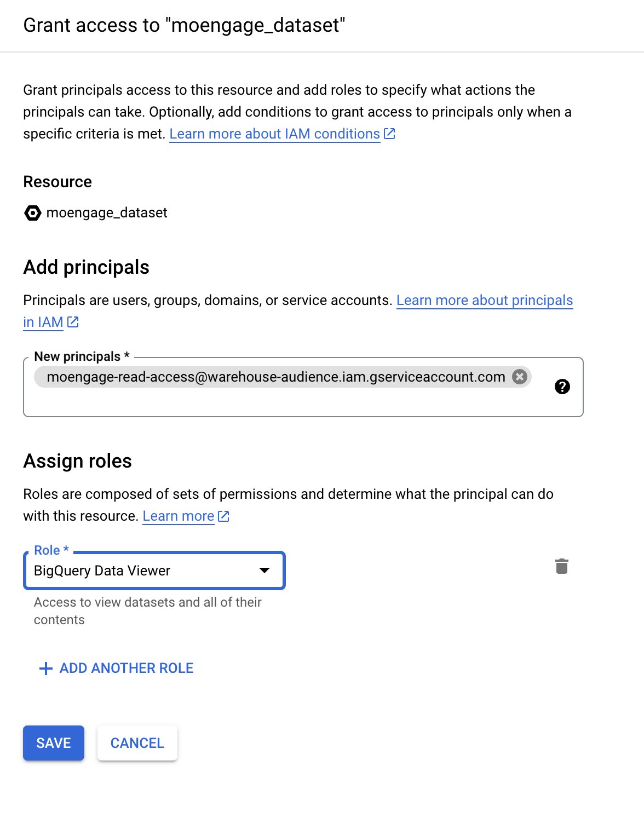This screenshot has width=644, height=818.
Task: Open Learn more about IAM conditions link
Action: click(275, 134)
